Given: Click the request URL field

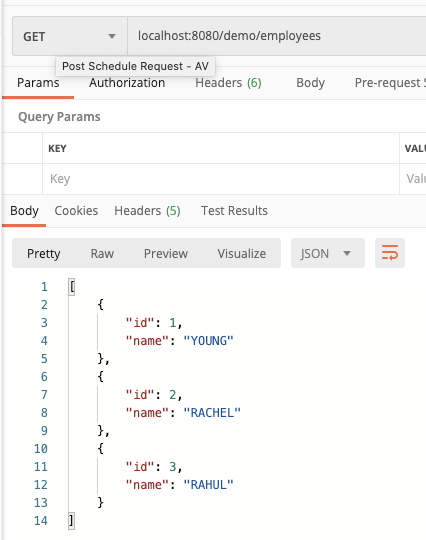Looking at the screenshot, I should [277, 36].
